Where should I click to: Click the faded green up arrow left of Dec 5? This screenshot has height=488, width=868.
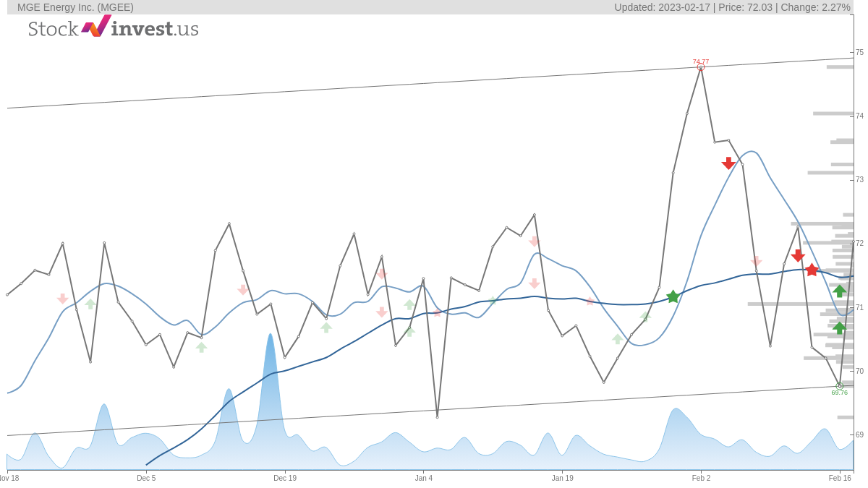coord(90,304)
